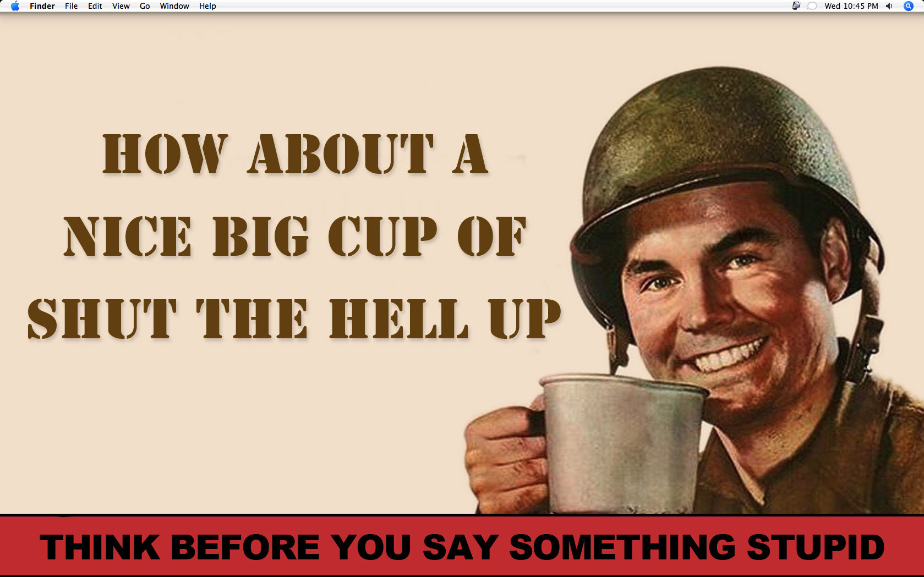Open the Window menu
The height and width of the screenshot is (577, 924).
174,6
